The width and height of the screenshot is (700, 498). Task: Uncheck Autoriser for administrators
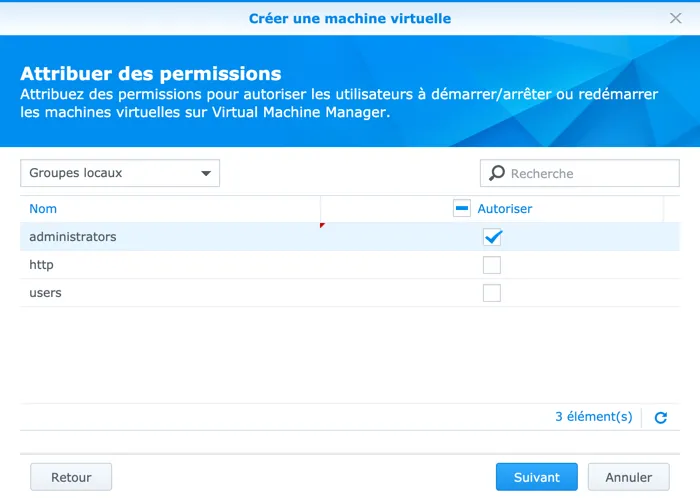point(492,237)
